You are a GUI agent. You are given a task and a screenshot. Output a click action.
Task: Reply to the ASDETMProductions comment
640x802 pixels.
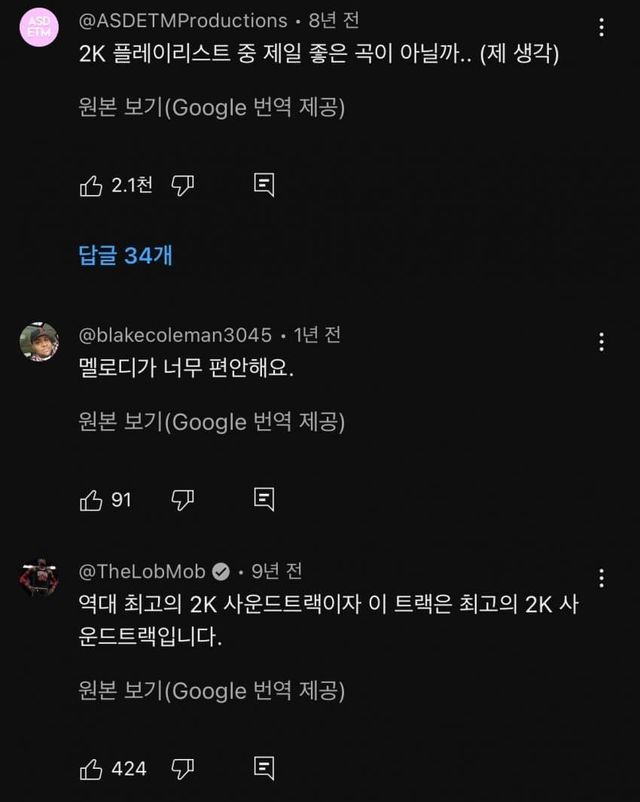[x=264, y=185]
